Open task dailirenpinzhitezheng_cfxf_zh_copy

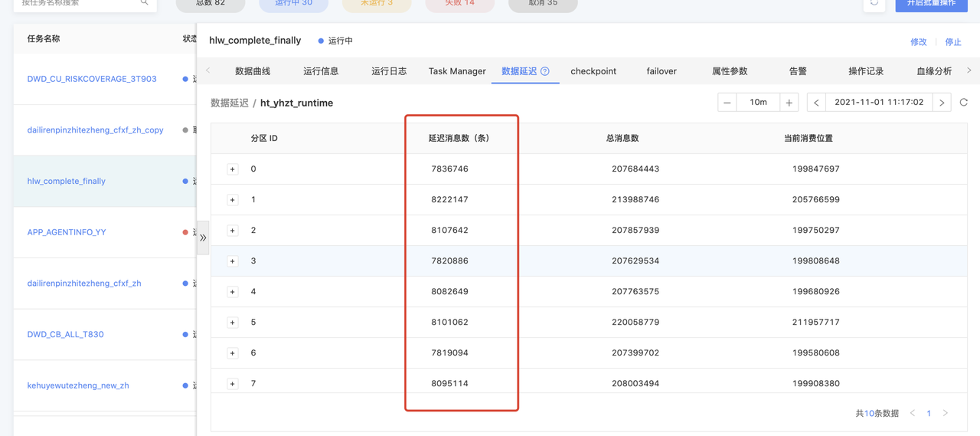tap(96, 130)
